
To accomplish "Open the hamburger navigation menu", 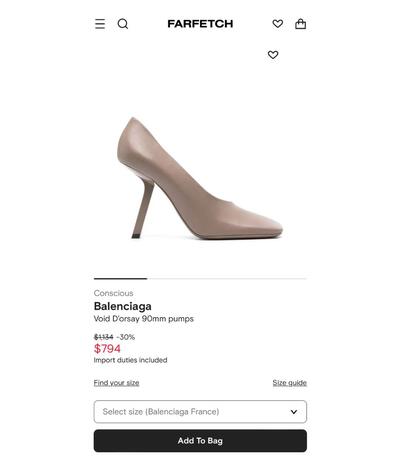I will click(x=100, y=24).
